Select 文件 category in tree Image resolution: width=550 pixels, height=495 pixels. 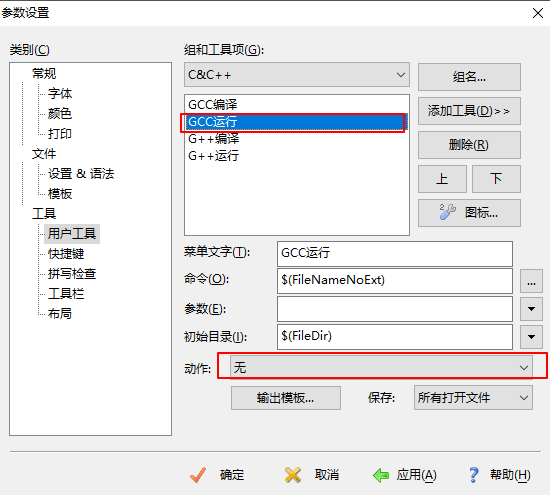(44, 154)
